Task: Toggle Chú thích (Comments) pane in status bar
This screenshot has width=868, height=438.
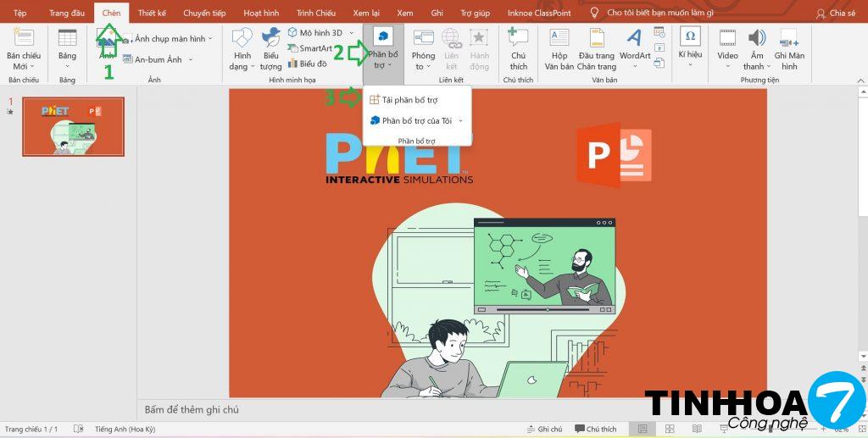Action: (x=596, y=430)
